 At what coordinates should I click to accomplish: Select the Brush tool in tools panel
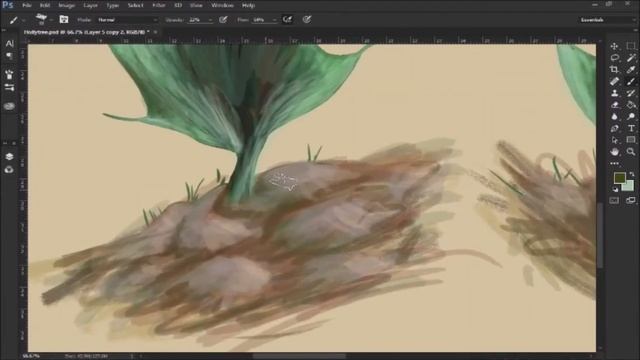tap(631, 82)
